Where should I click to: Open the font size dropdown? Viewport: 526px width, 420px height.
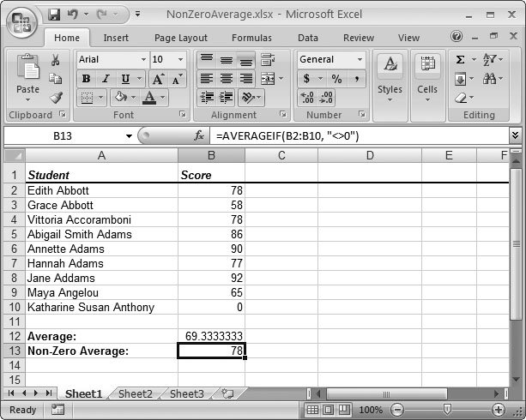click(180, 60)
